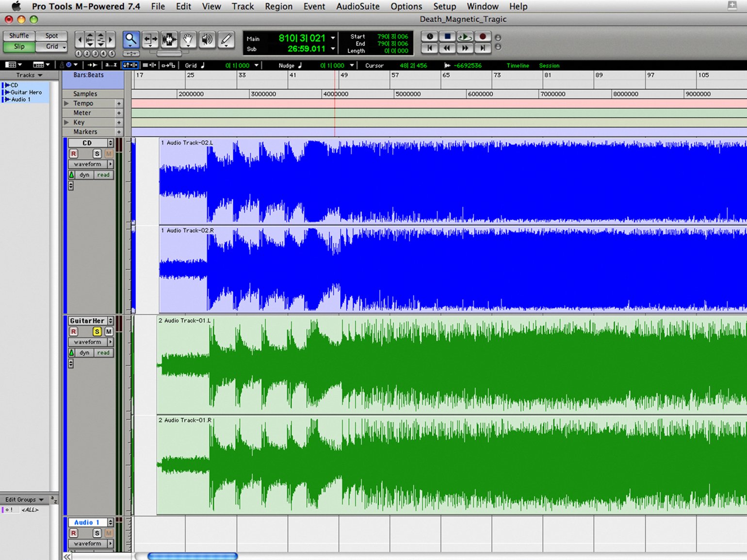Expand the Tempo ruler

point(66,103)
